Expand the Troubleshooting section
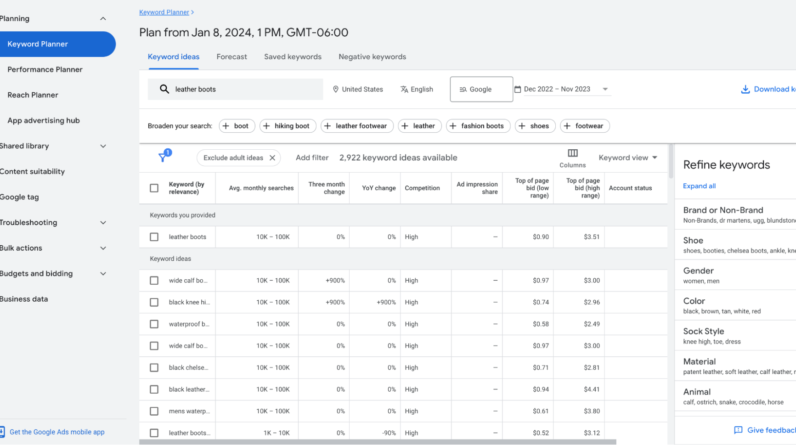Image resolution: width=796 pixels, height=445 pixels. (x=103, y=223)
